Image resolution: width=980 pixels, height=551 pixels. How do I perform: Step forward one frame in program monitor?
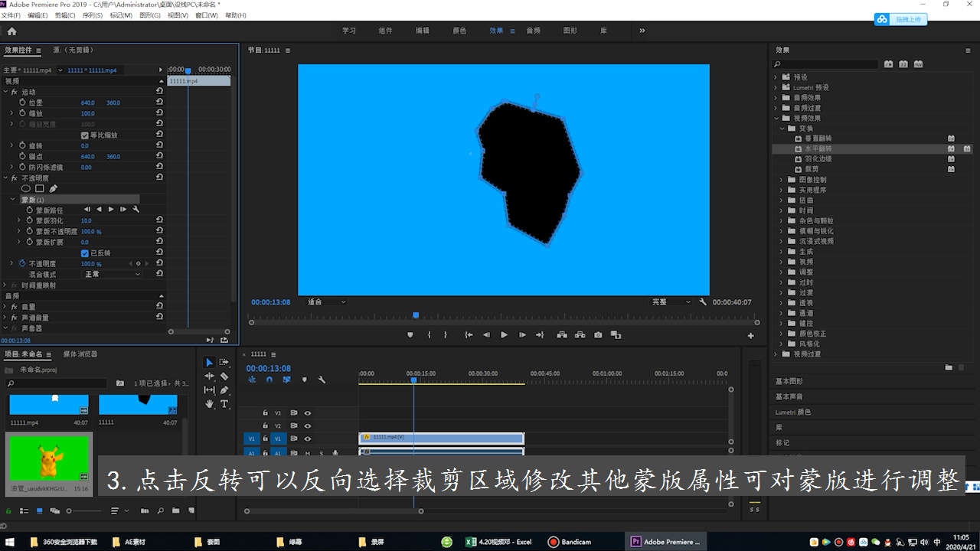(x=522, y=334)
